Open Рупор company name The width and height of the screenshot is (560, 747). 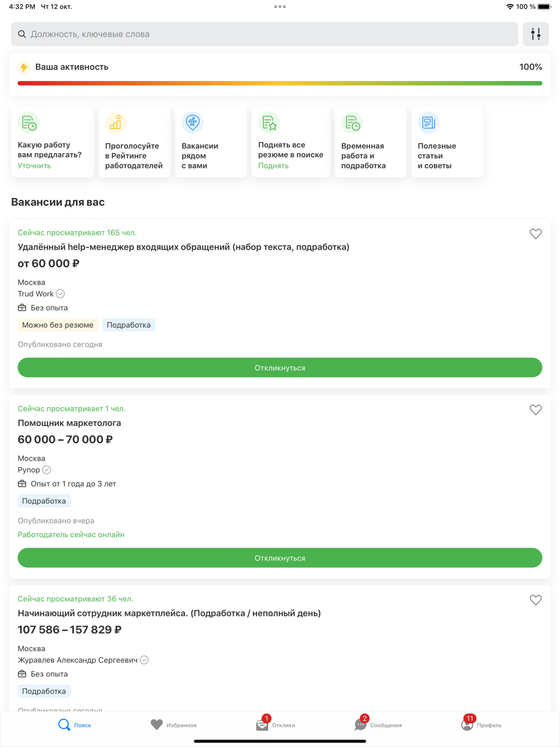point(29,470)
